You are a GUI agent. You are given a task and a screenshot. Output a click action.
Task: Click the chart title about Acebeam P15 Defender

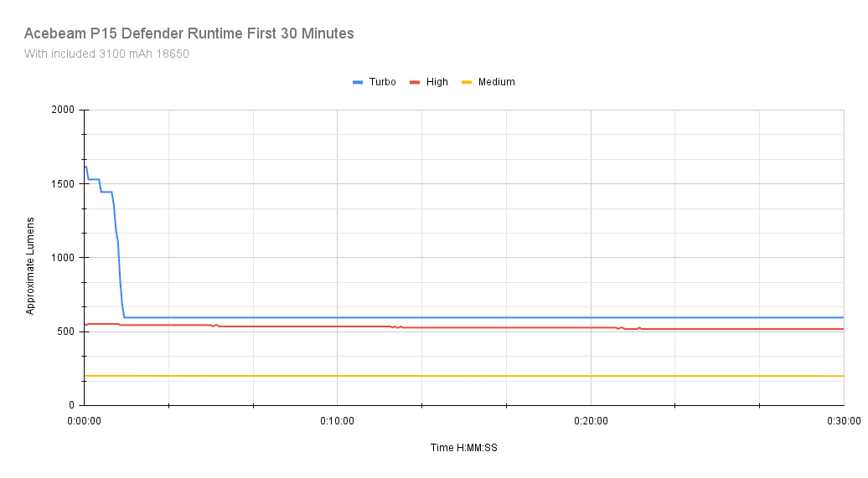point(189,33)
